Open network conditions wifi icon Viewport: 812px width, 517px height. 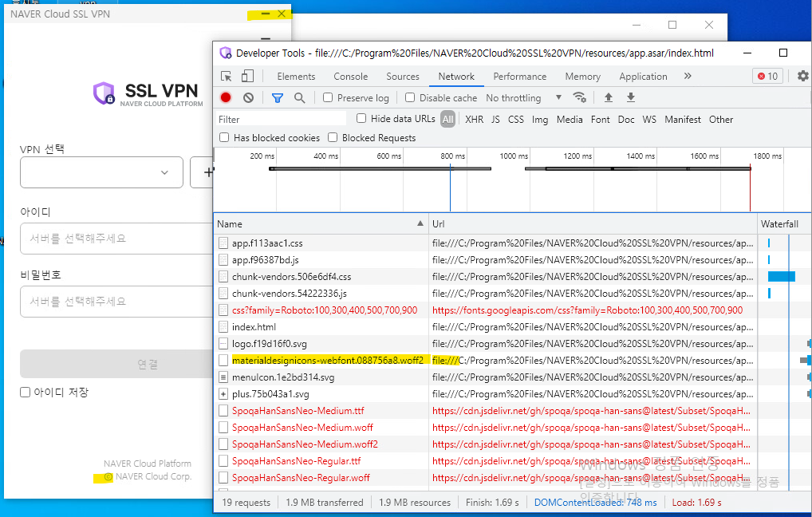[580, 97]
